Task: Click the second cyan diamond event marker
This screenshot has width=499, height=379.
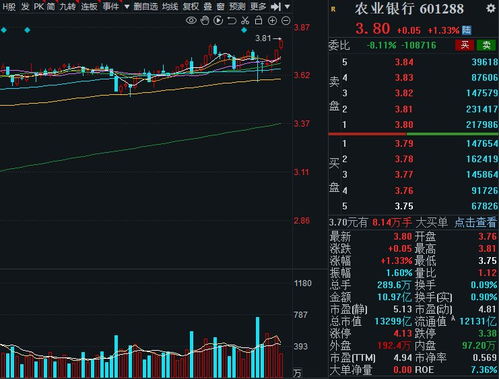Action: point(27,30)
